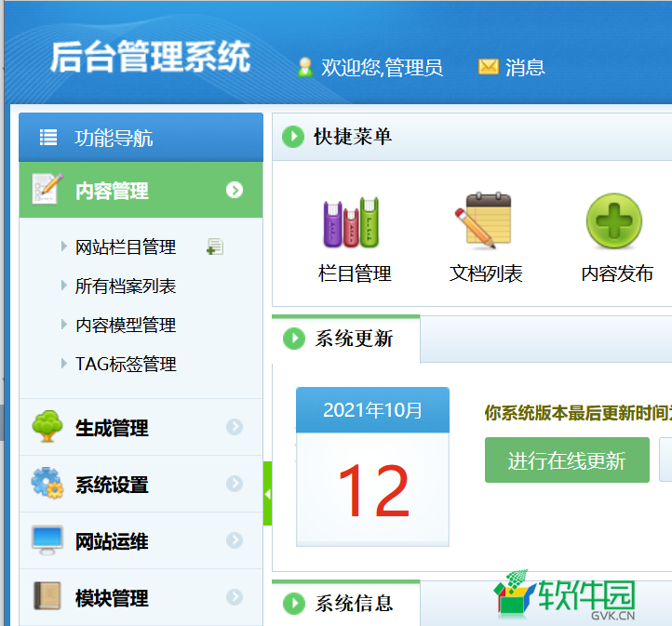Select the 网站运维 menu header
Viewport: 672px width, 626px height.
tap(141, 540)
